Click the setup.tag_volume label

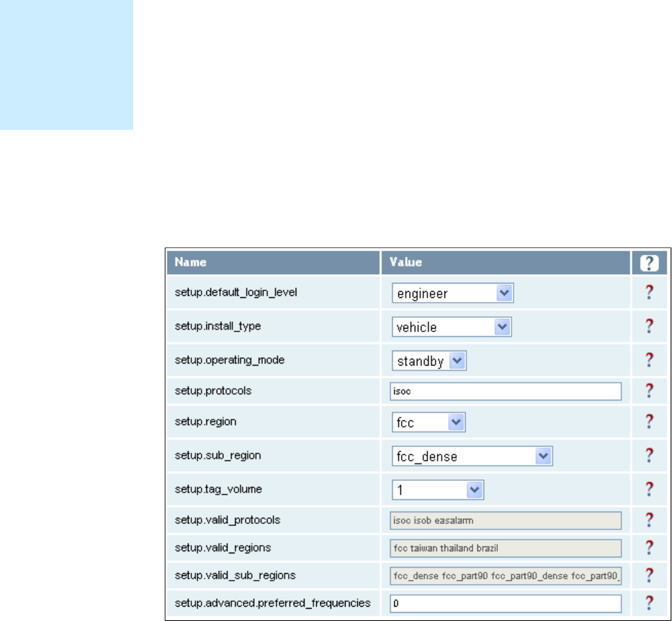tap(218, 489)
